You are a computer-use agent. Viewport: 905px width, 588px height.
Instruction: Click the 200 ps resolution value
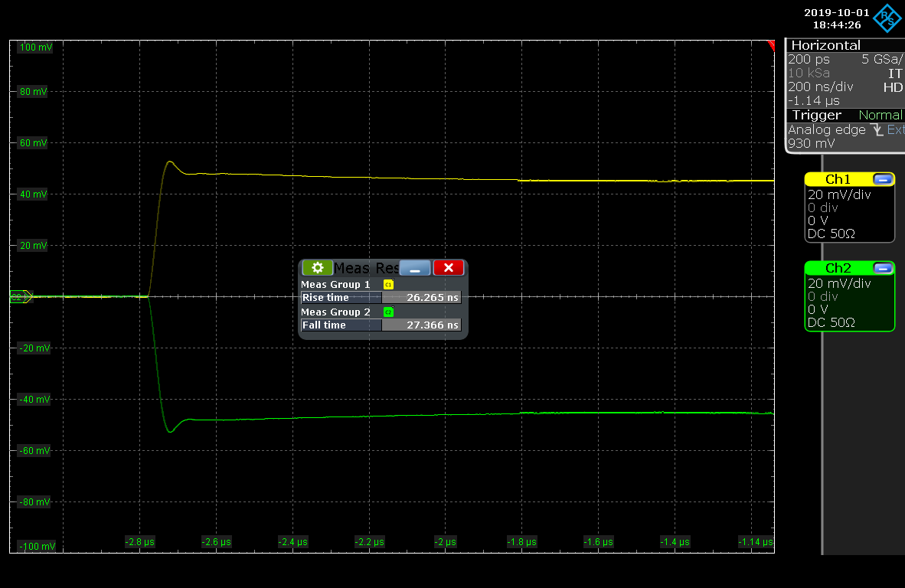click(809, 60)
